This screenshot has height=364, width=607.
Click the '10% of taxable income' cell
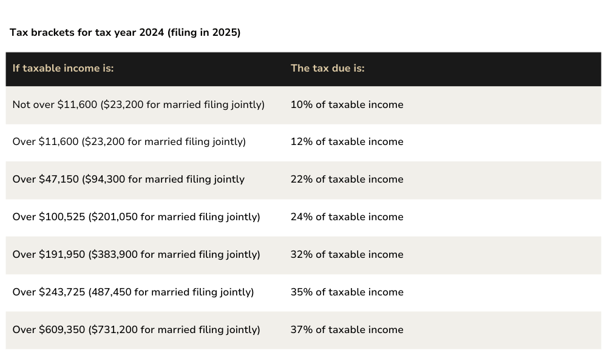click(347, 105)
